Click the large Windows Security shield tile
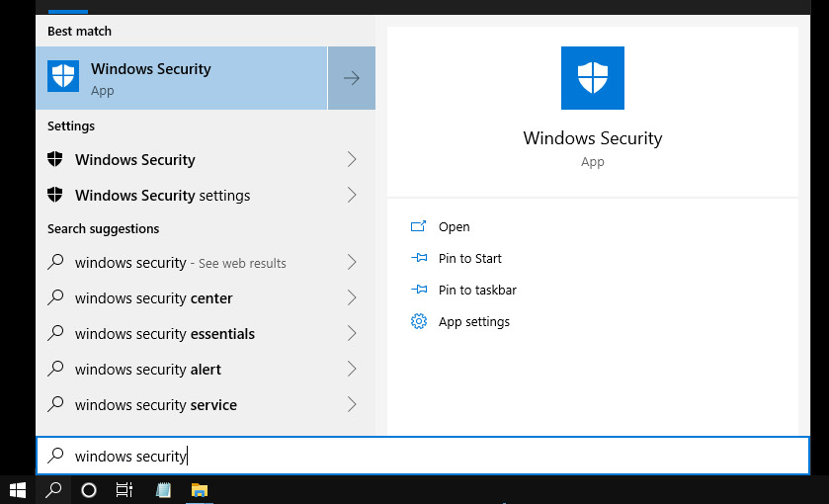Screen dimensions: 829x504 pos(592,78)
